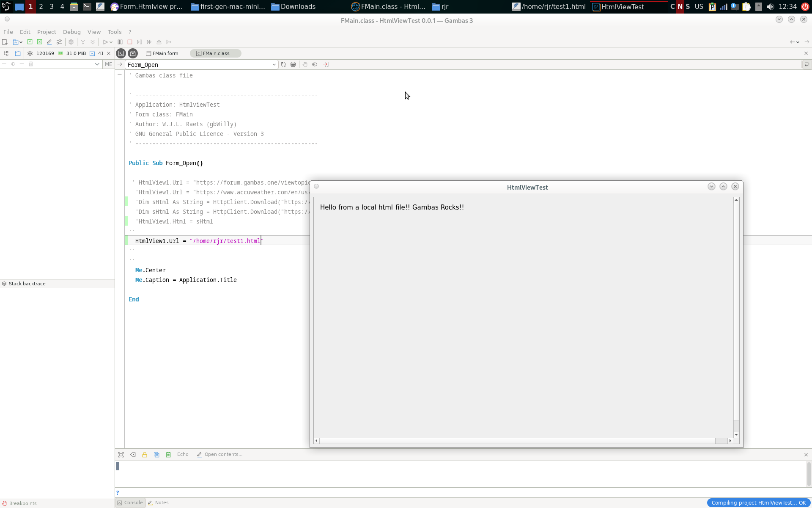Click Open contents... button
This screenshot has width=812, height=508.
tap(219, 455)
